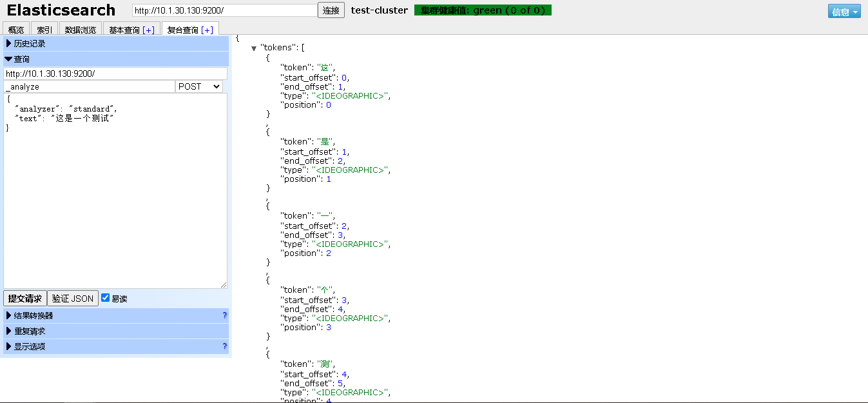
Task: Click the Elasticsearch title text
Action: tap(61, 10)
